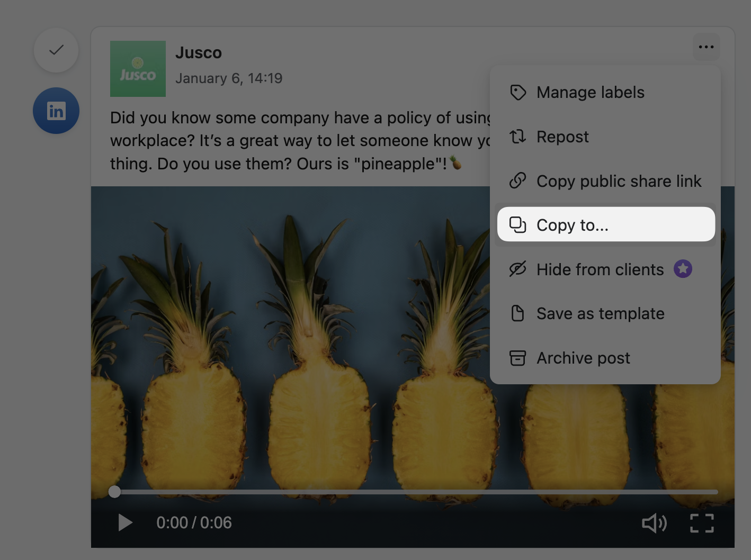Play the pineapple video
The width and height of the screenshot is (751, 560).
point(125,522)
